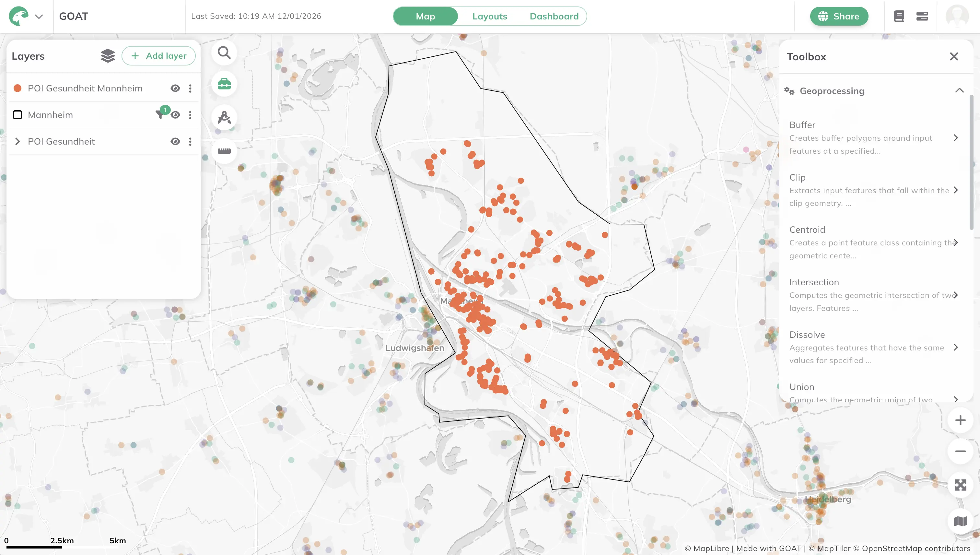
Task: Switch to the Layouts tab
Action: (x=490, y=17)
